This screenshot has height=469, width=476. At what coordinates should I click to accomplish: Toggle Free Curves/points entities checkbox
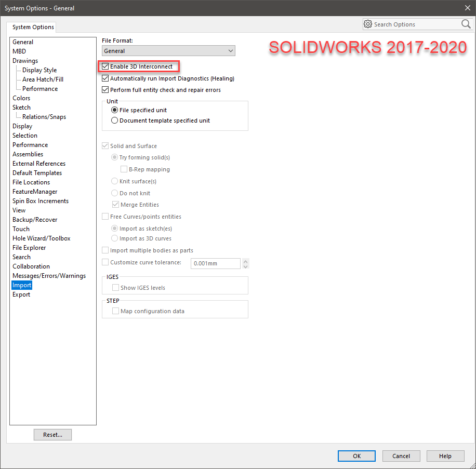click(x=105, y=216)
